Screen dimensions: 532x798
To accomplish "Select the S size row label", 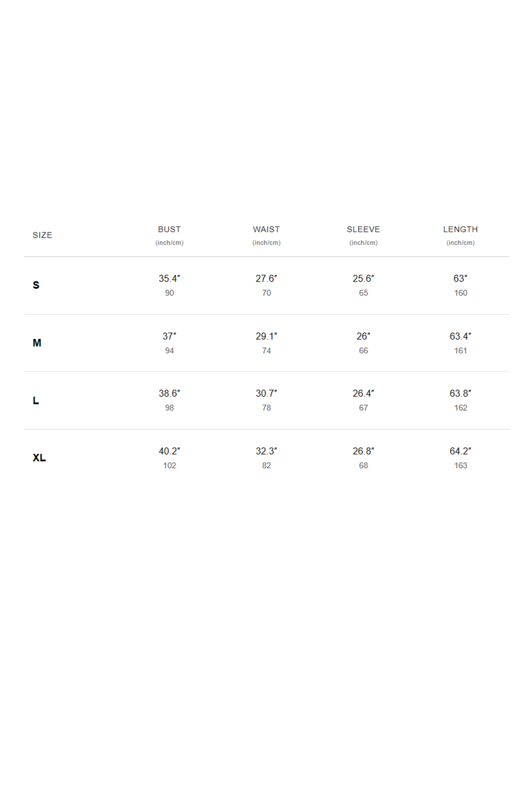I will tap(36, 285).
